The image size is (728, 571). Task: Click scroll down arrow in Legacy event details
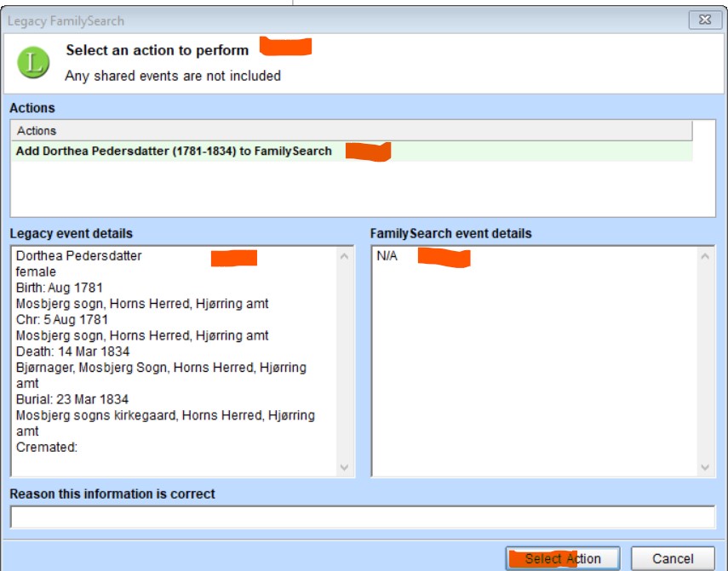344,467
